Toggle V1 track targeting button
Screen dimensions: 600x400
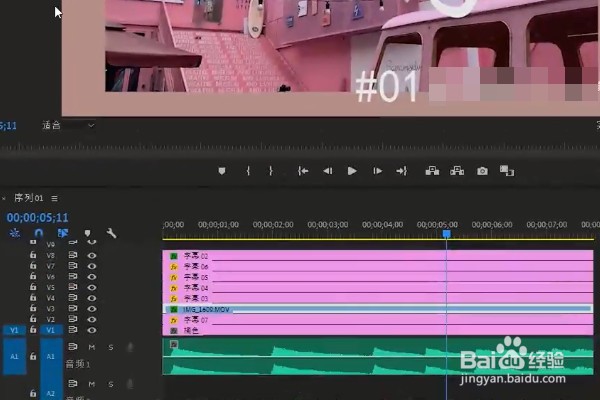coord(51,330)
